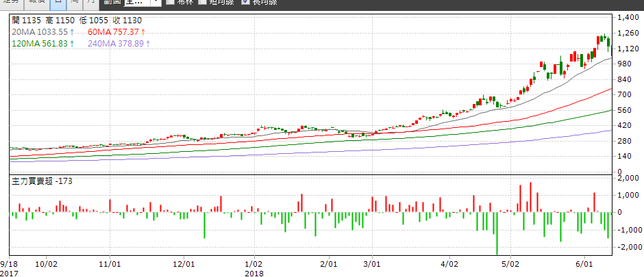
Task: Click the 3/01 date axis label
Action: pos(371,263)
